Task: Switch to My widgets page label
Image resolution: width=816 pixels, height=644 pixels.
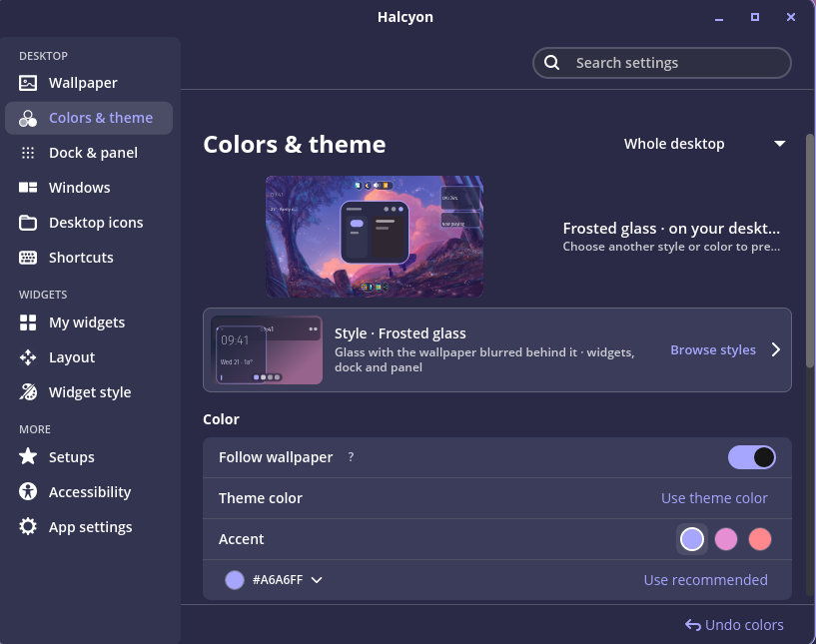Action: [x=87, y=322]
